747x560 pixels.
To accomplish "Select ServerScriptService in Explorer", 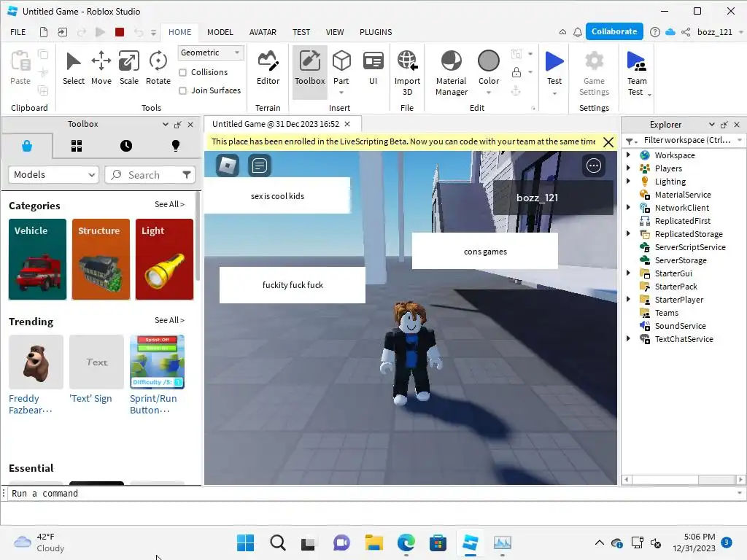I will [x=689, y=247].
